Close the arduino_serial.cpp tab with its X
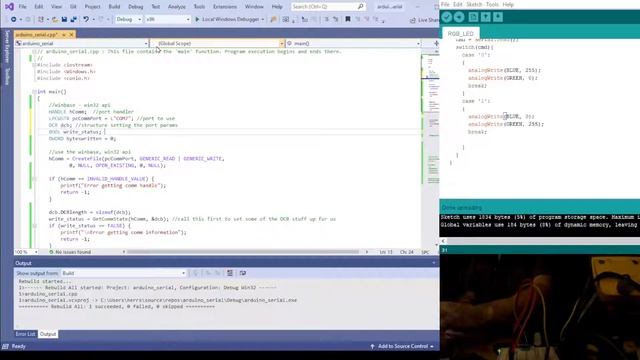 point(71,35)
